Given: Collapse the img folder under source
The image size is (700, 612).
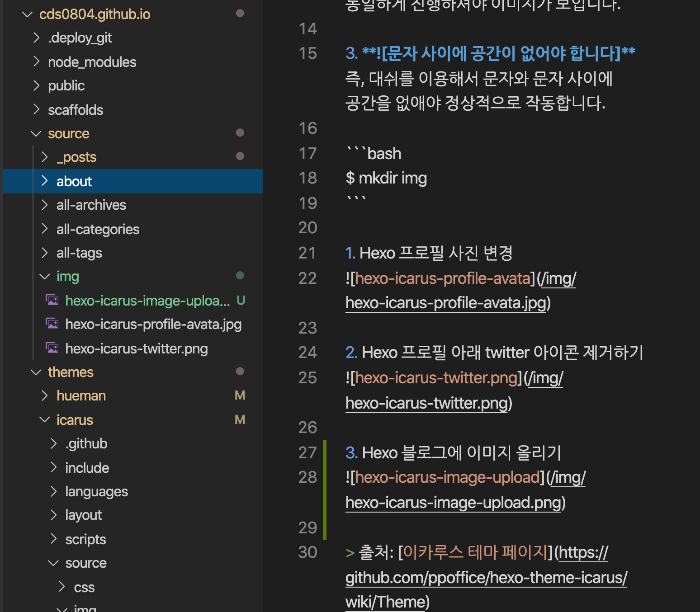Looking at the screenshot, I should click(x=45, y=277).
